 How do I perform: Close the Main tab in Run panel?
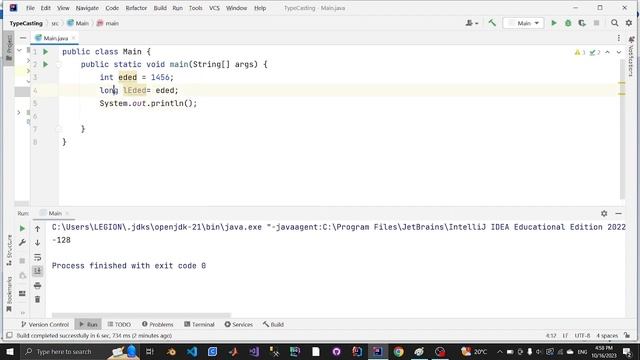(x=67, y=213)
